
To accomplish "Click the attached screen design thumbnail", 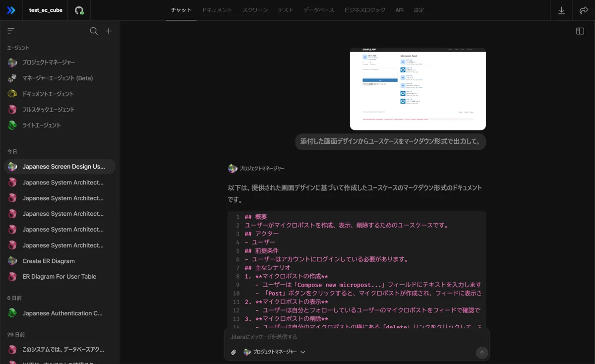I will pos(417,89).
